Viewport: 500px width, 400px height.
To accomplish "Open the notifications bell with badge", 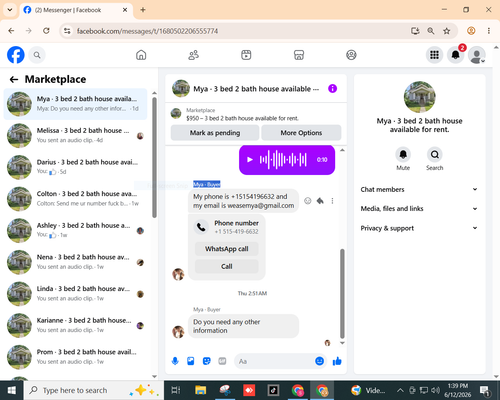I will 456,55.
